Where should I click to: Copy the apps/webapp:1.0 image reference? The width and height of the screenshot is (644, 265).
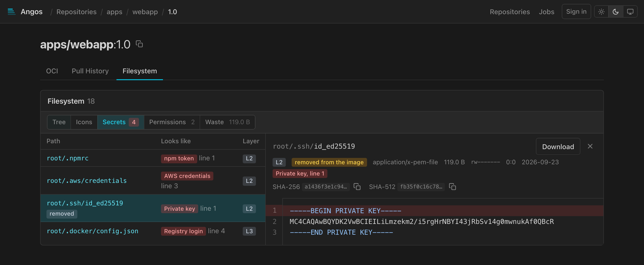pyautogui.click(x=139, y=44)
